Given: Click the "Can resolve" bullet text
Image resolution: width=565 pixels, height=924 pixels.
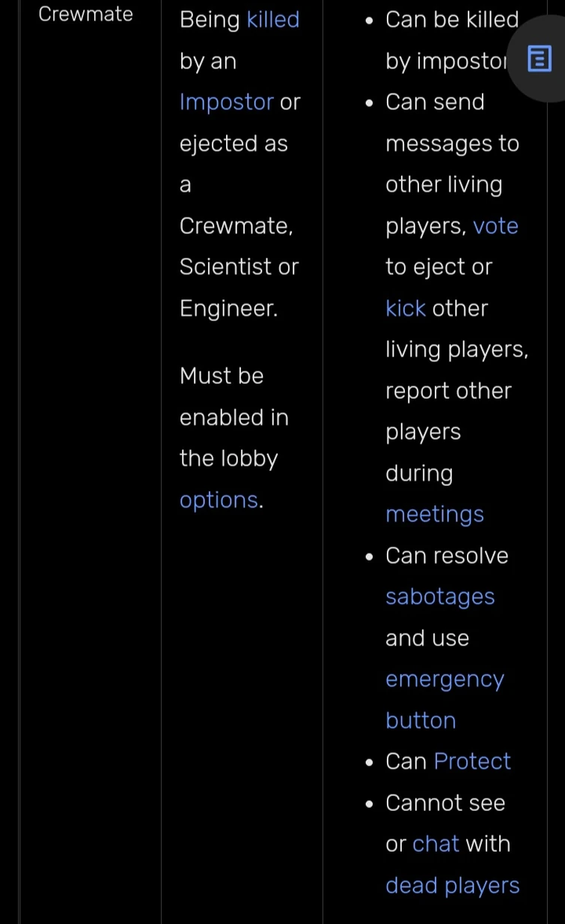Looking at the screenshot, I should point(447,556).
